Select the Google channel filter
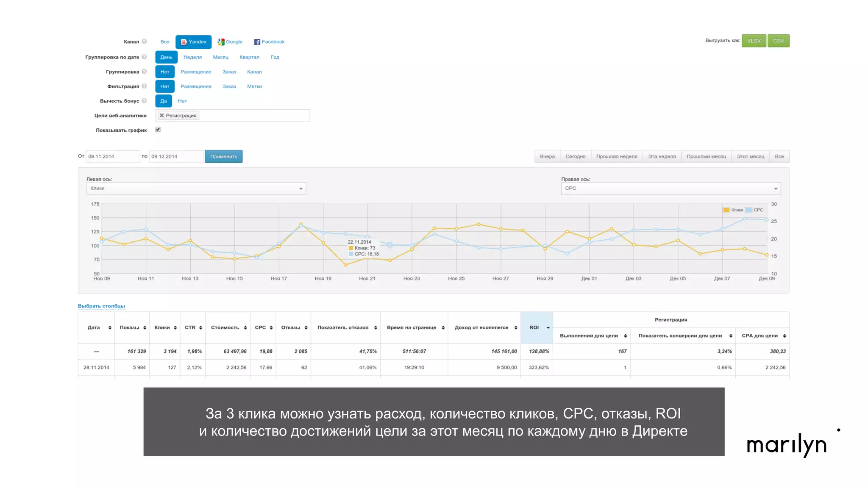868x488 pixels. [230, 42]
